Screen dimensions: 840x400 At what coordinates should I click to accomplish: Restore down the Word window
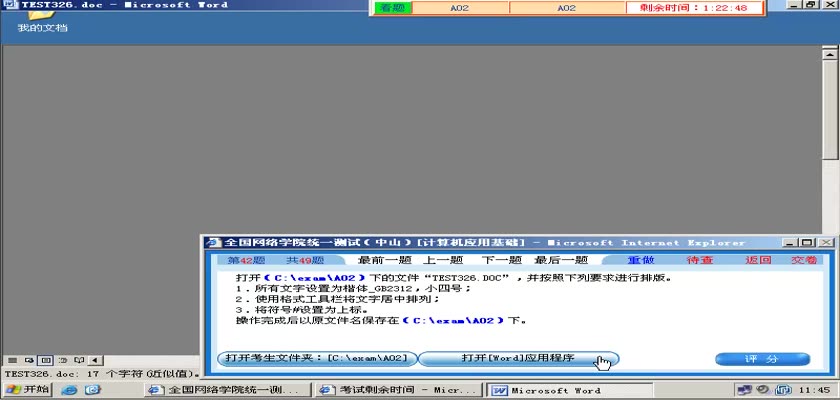[x=811, y=5]
